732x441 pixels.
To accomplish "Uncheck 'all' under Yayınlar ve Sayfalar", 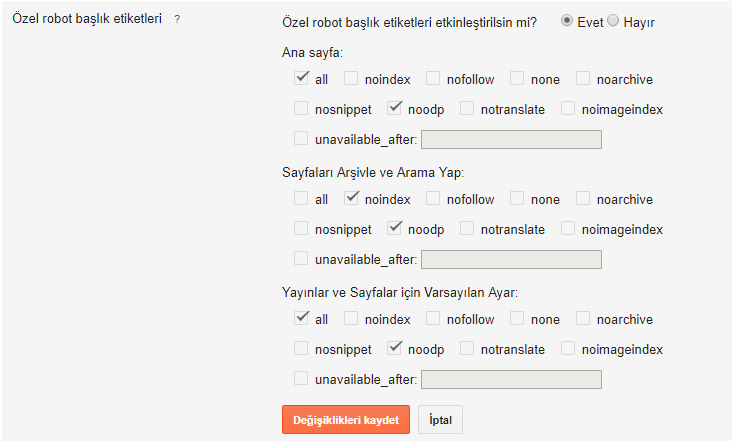I will 301,319.
